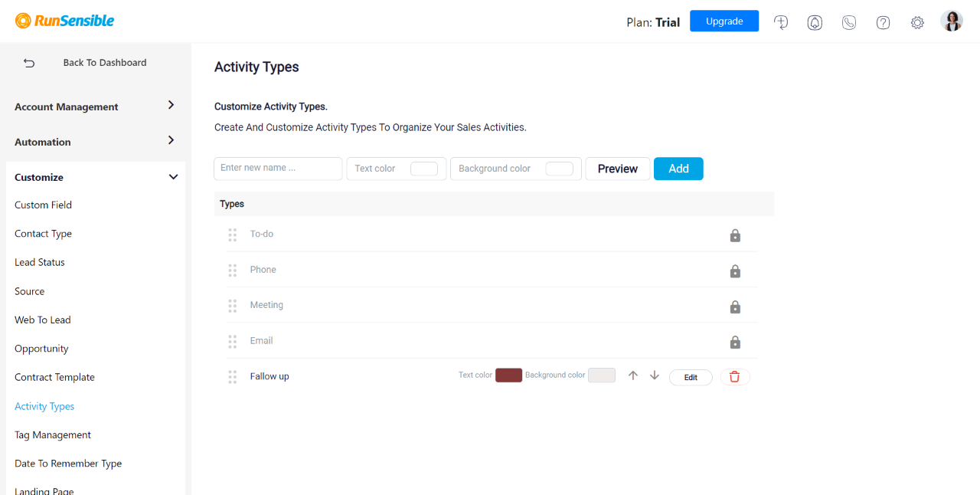Move Fallow up type down with arrow
The image size is (980, 495).
(655, 375)
